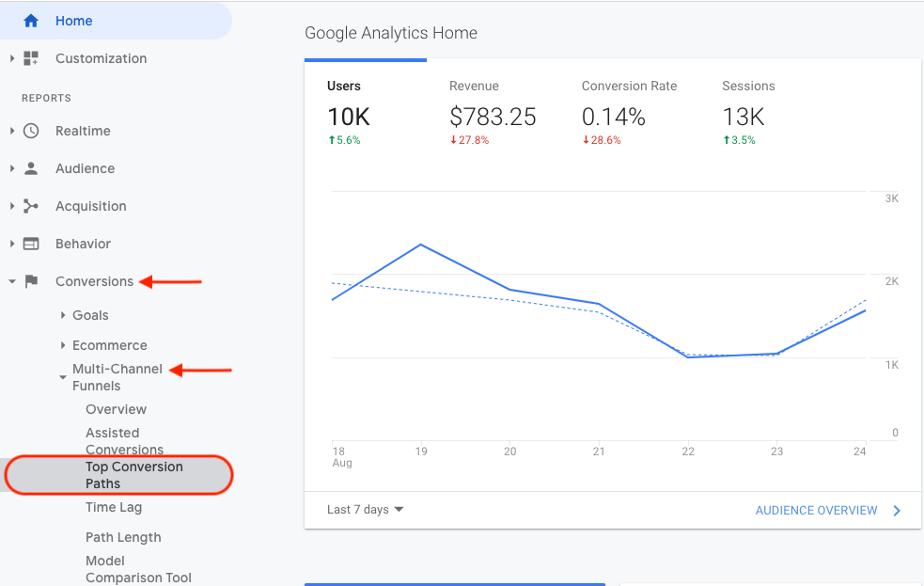
Task: Open the Model Comparison Tool
Action: 138,569
